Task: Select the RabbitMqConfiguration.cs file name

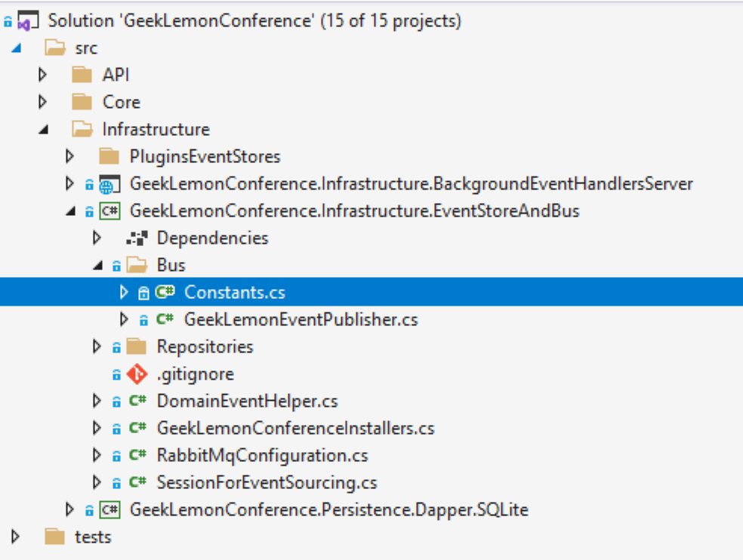Action: point(263,455)
